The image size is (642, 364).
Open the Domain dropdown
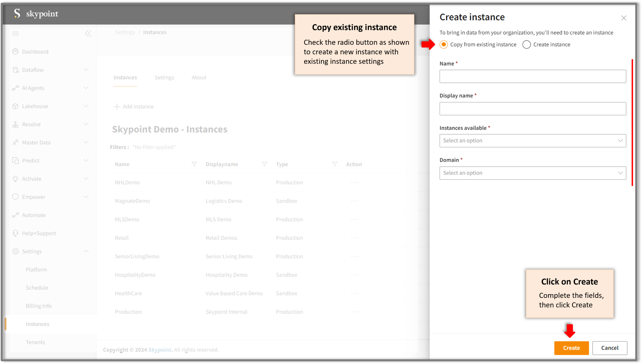pyautogui.click(x=532, y=173)
